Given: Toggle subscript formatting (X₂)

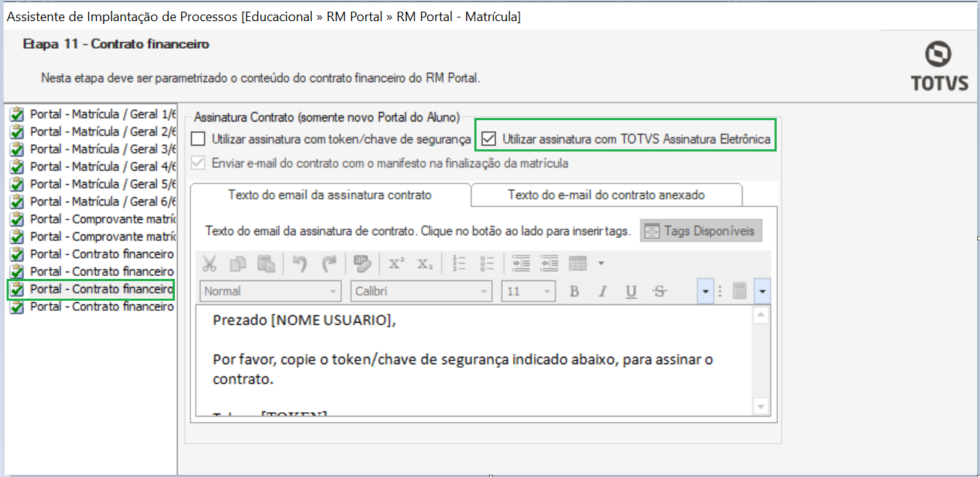Looking at the screenshot, I should coord(426,263).
